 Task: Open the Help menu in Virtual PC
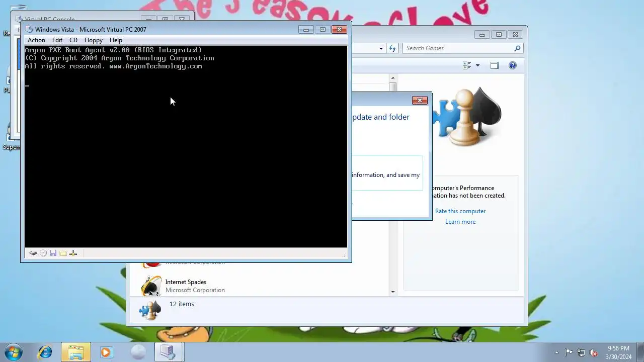point(116,40)
